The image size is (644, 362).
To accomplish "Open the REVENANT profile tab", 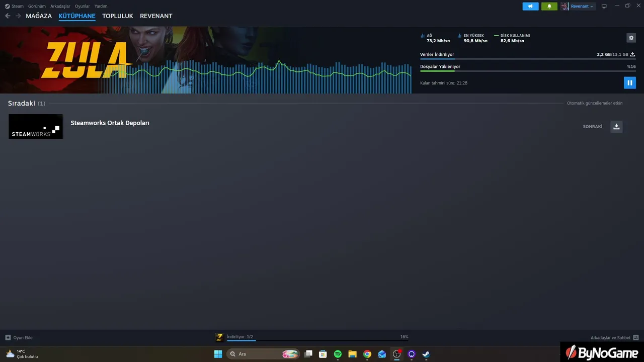I will click(156, 16).
